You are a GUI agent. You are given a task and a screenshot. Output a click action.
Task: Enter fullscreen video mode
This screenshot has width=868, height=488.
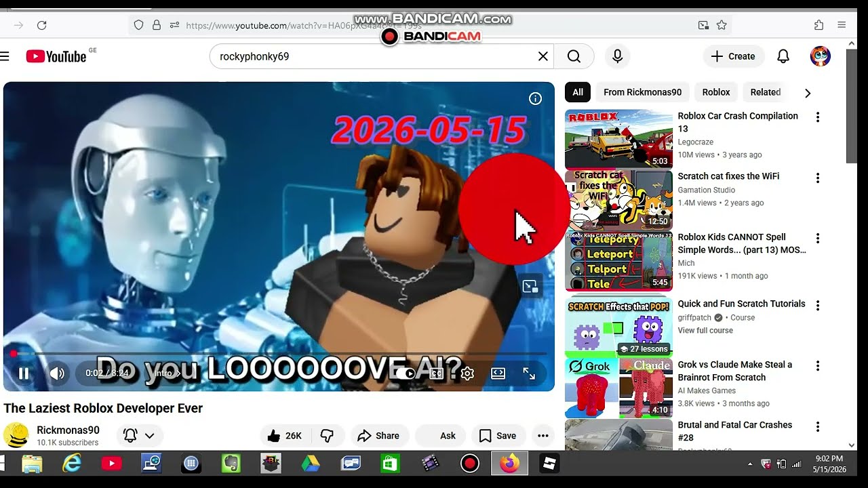529,373
